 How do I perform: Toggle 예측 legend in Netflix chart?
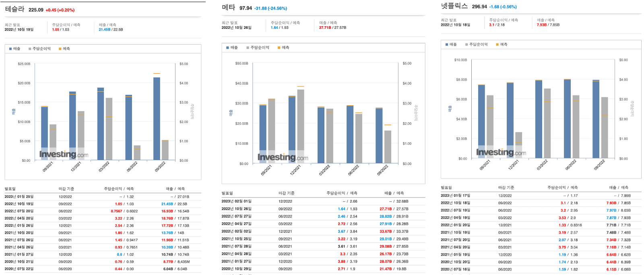point(502,44)
